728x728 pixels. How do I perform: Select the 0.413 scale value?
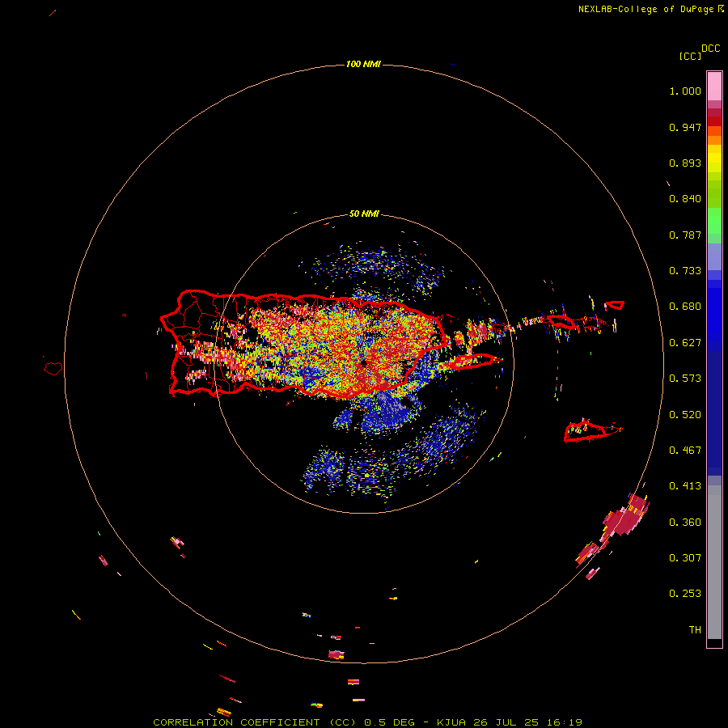pos(685,486)
